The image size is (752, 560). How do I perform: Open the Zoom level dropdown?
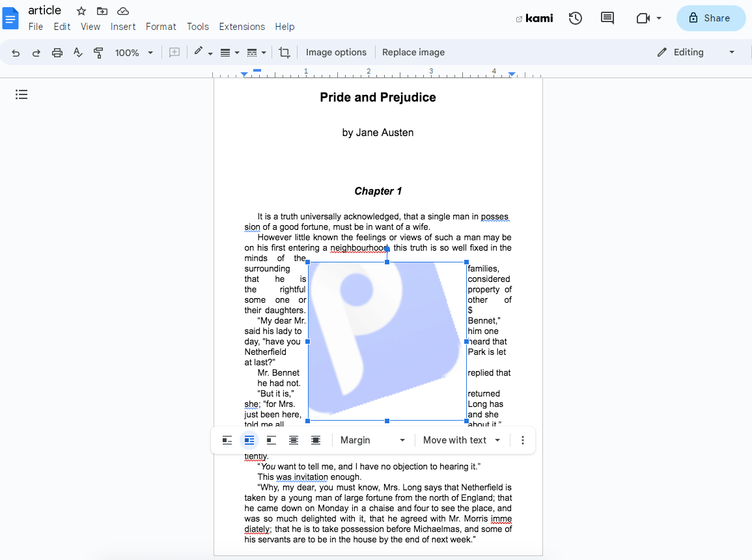pos(133,52)
